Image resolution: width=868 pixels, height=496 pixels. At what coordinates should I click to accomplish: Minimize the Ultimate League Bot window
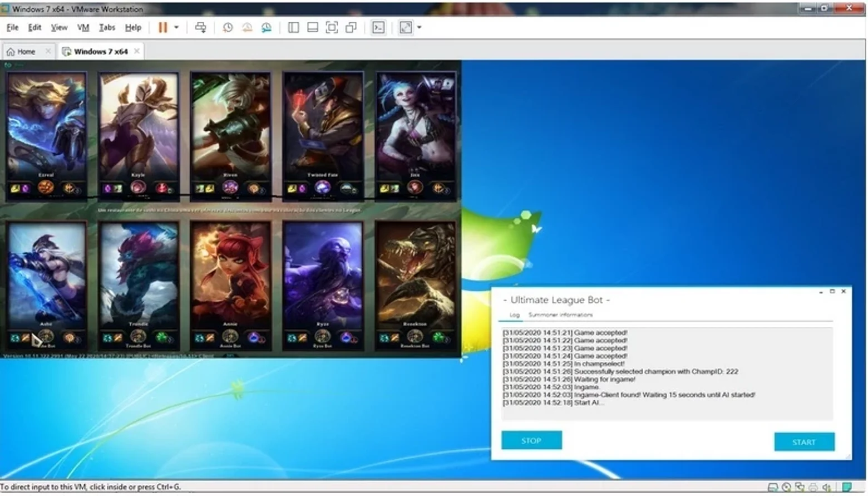[821, 292]
